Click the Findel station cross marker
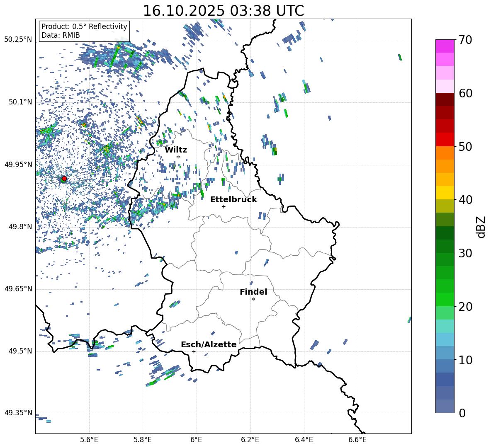Screen dimensions: 491x448 point(253,299)
